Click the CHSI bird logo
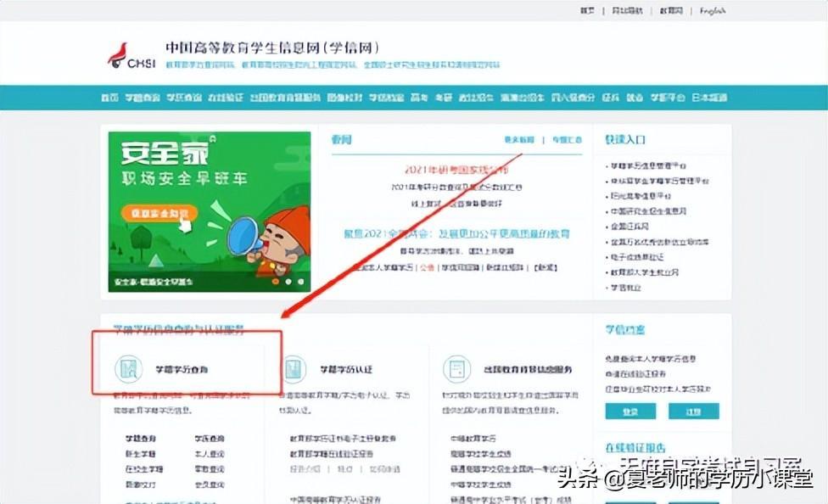The width and height of the screenshot is (828, 504). (131, 56)
